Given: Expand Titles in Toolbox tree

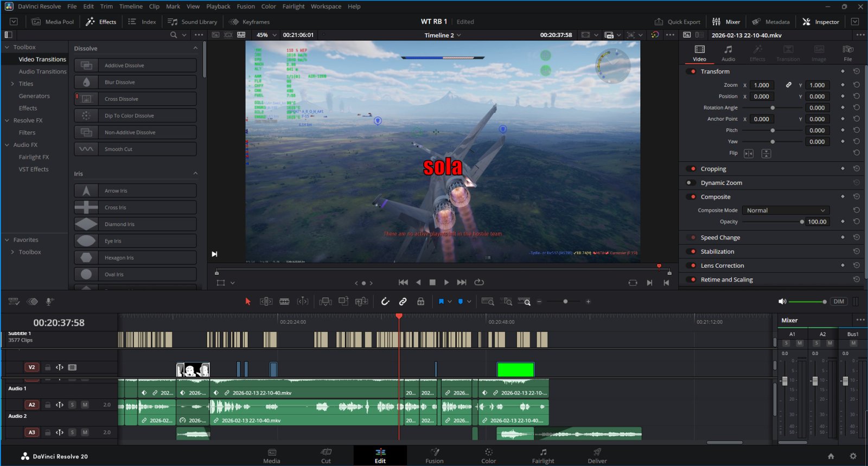Looking at the screenshot, I should coord(12,84).
